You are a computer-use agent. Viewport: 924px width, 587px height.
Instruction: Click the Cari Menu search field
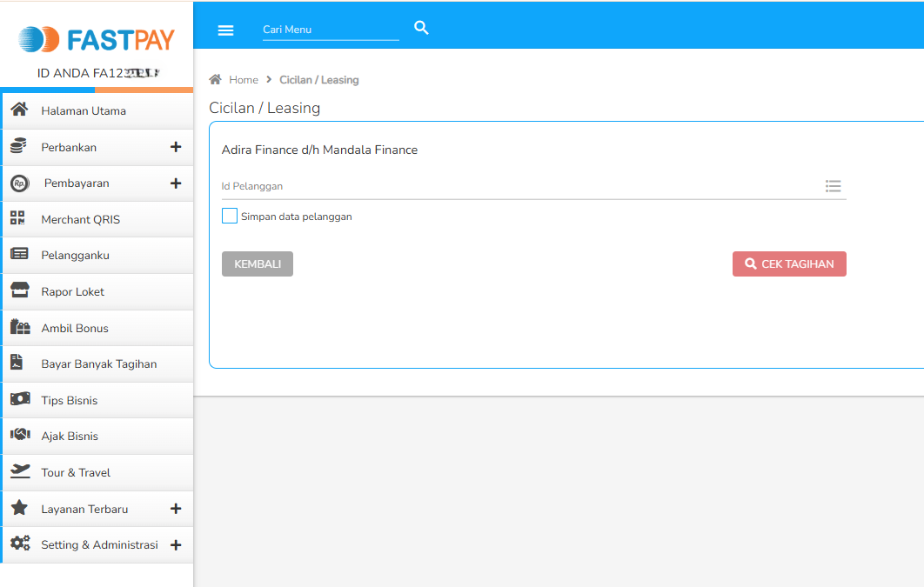pos(330,30)
